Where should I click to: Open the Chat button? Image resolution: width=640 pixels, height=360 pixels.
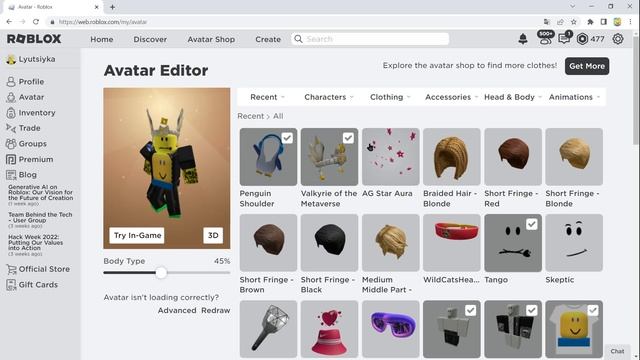point(617,351)
